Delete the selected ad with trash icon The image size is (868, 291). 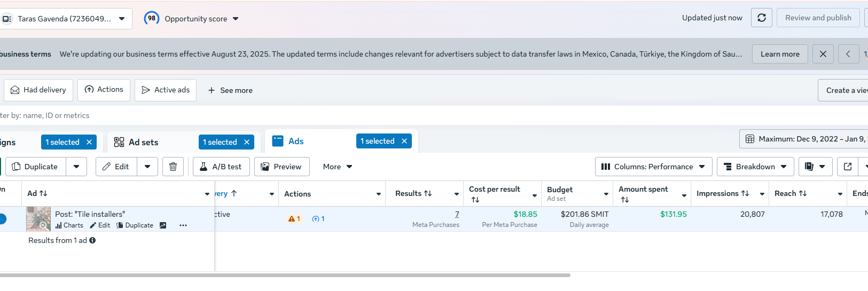(x=173, y=167)
